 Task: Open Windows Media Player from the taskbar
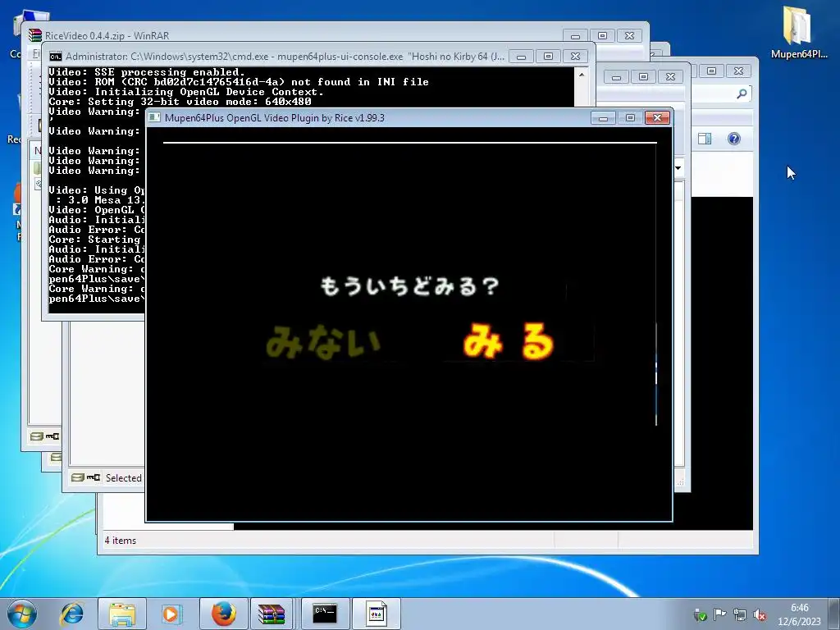[171, 614]
